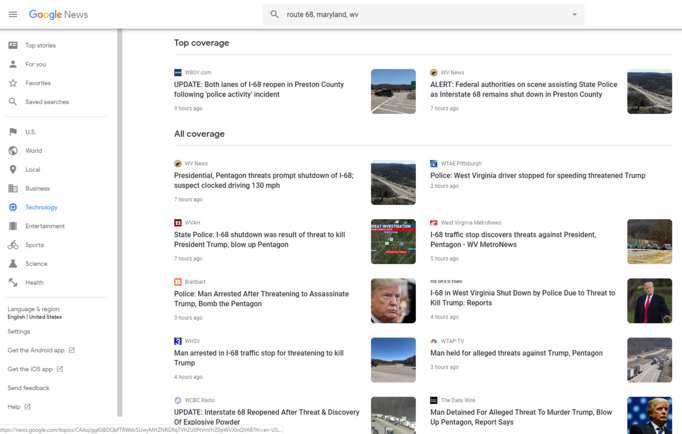
Task: Open Breitbart Man Arrested article
Action: click(x=261, y=299)
